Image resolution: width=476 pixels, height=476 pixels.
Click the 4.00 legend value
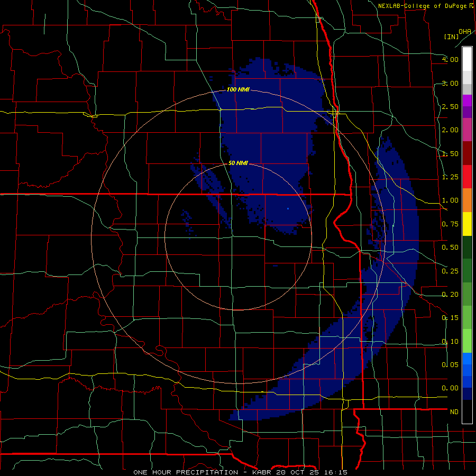450,59
